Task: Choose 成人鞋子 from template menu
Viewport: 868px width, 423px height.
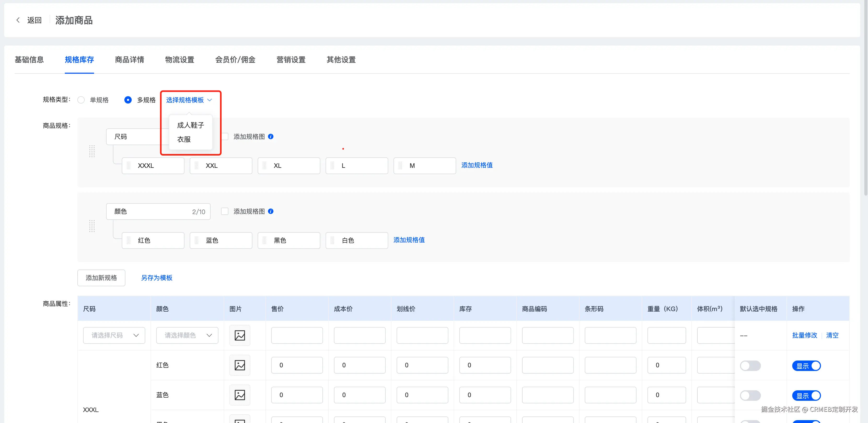Action: click(190, 125)
